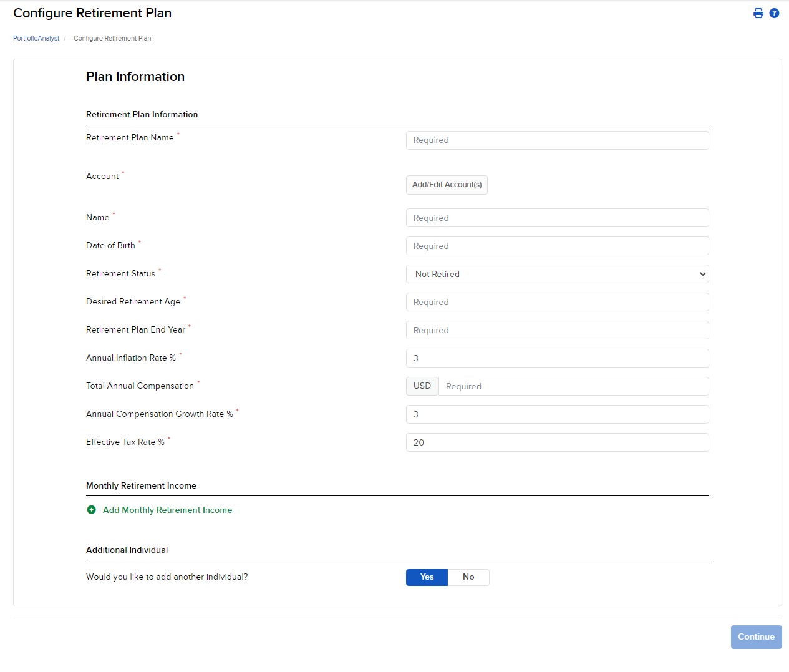Click the Retirement Plan End Year field

tap(557, 329)
